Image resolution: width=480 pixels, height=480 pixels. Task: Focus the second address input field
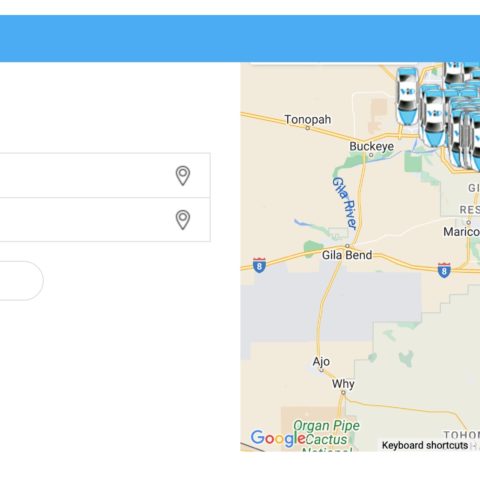[x=105, y=220]
